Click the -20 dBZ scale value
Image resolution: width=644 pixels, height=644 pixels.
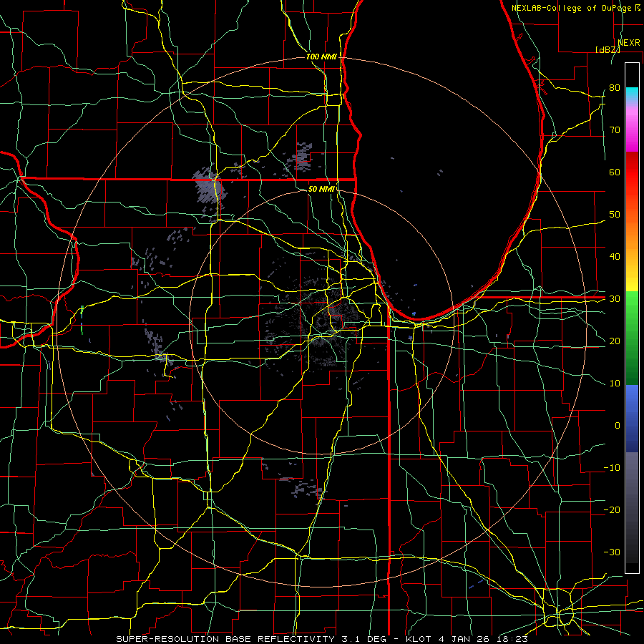(612, 510)
